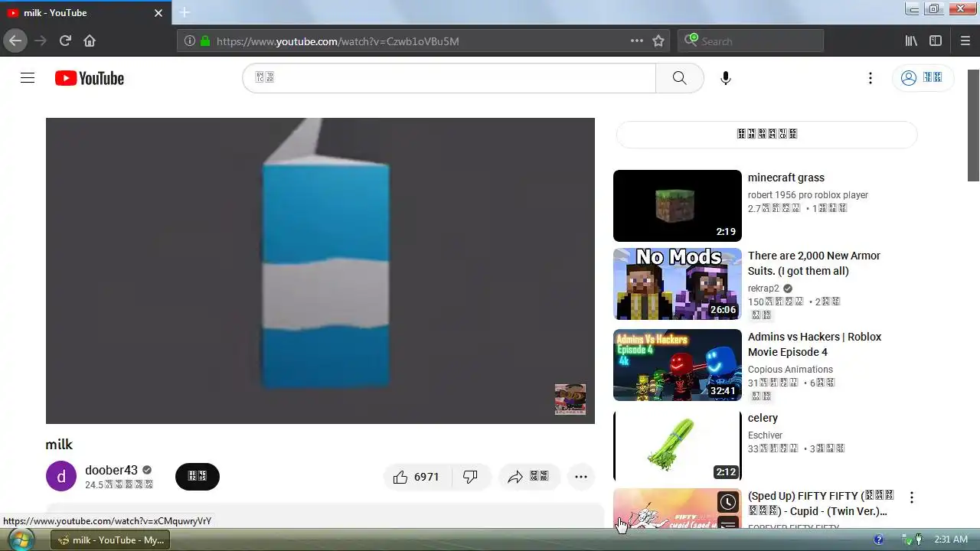Image resolution: width=980 pixels, height=551 pixels.
Task: Click the sign-in account button
Action: 923,78
